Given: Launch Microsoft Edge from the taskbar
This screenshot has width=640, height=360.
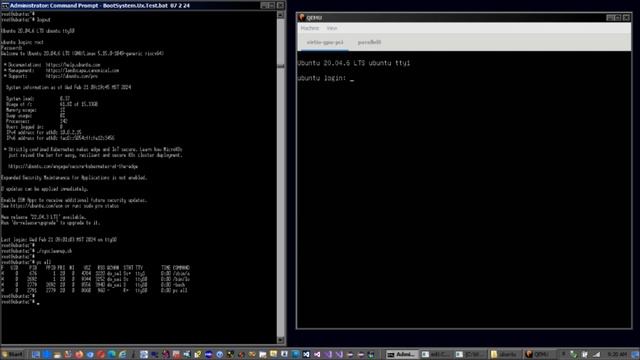Looking at the screenshot, I should click(x=111, y=354).
